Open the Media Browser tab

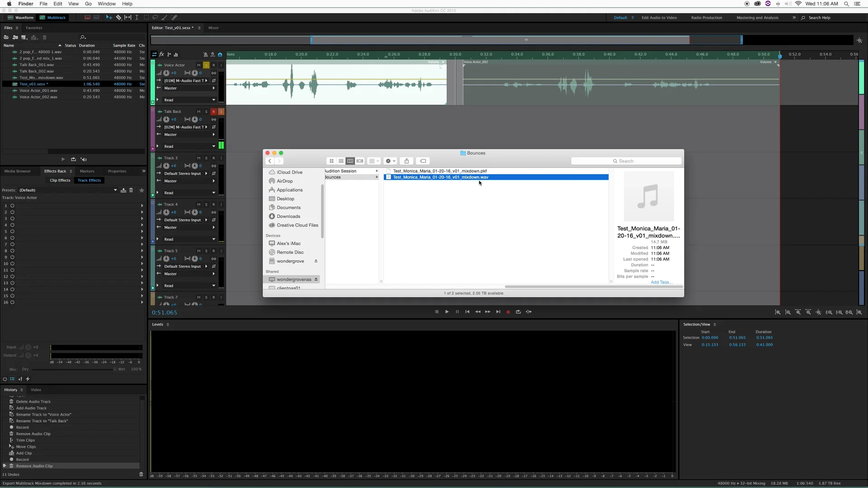point(18,171)
